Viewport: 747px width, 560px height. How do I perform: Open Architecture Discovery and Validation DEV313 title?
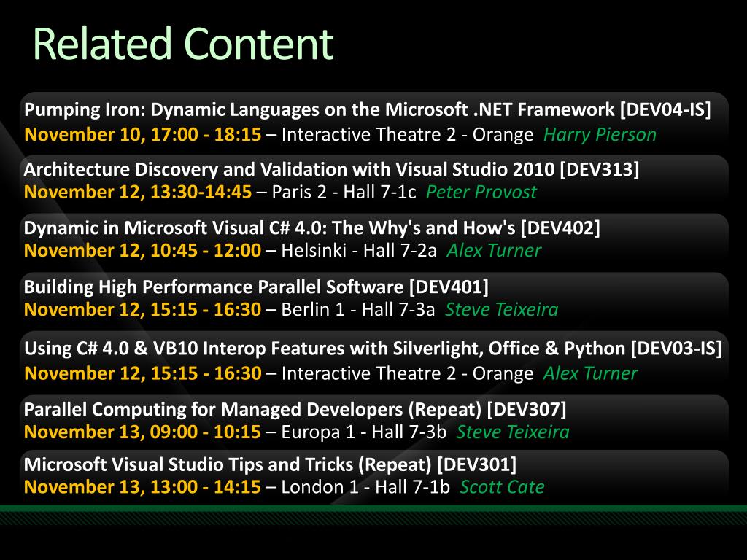(332, 169)
